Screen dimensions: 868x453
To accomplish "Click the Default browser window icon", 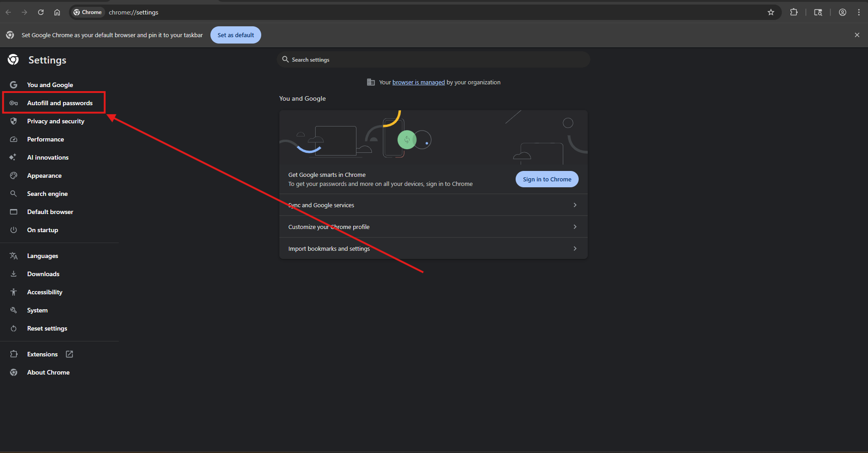I will click(x=14, y=212).
